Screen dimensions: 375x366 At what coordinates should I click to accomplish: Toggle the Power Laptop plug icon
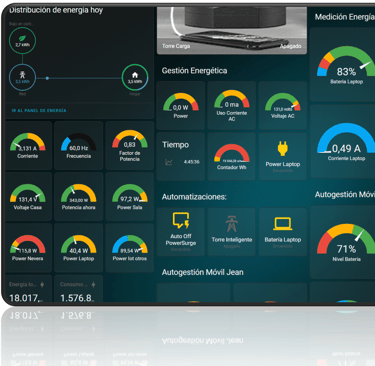(x=283, y=149)
